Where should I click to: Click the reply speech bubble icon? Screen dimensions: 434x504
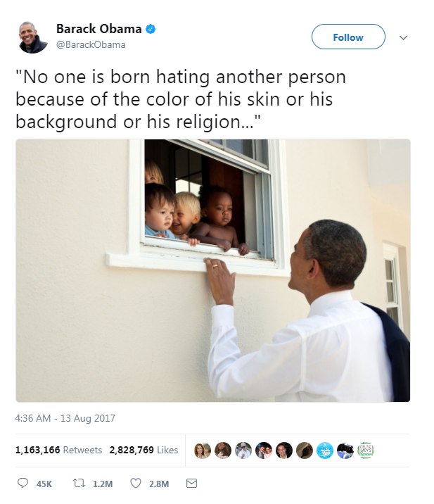23,483
